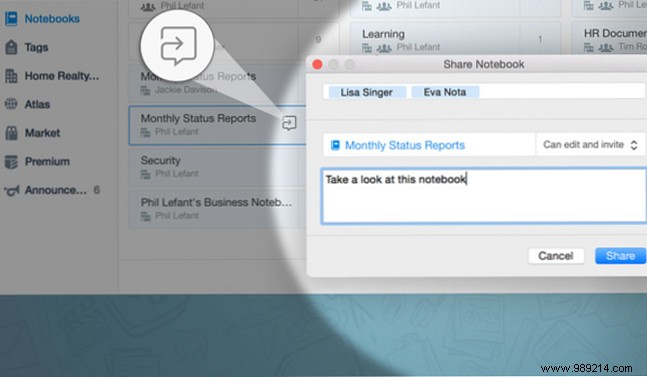
Task: Click the Announcements megaphone icon
Action: (11, 191)
